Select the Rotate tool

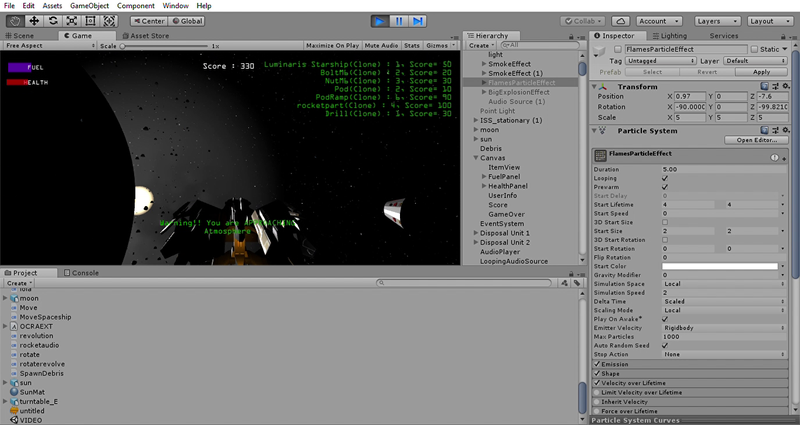(53, 20)
